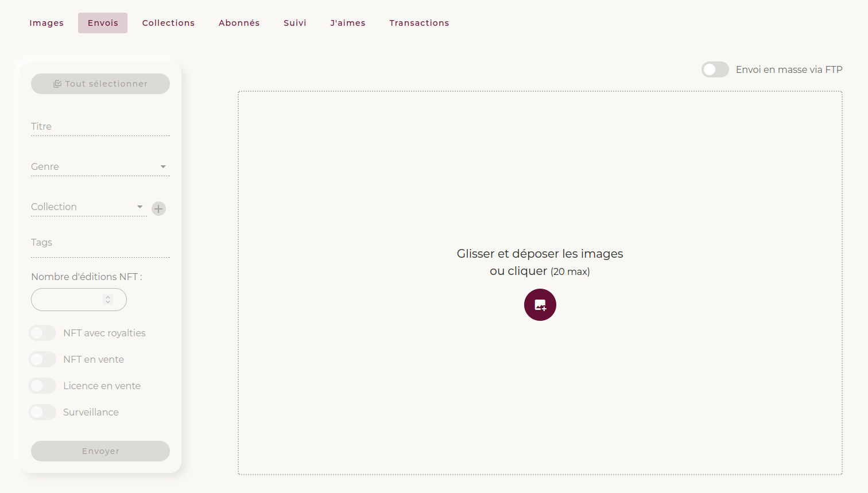Open the Transactions tab
Screen dimensions: 868x493
click(419, 23)
